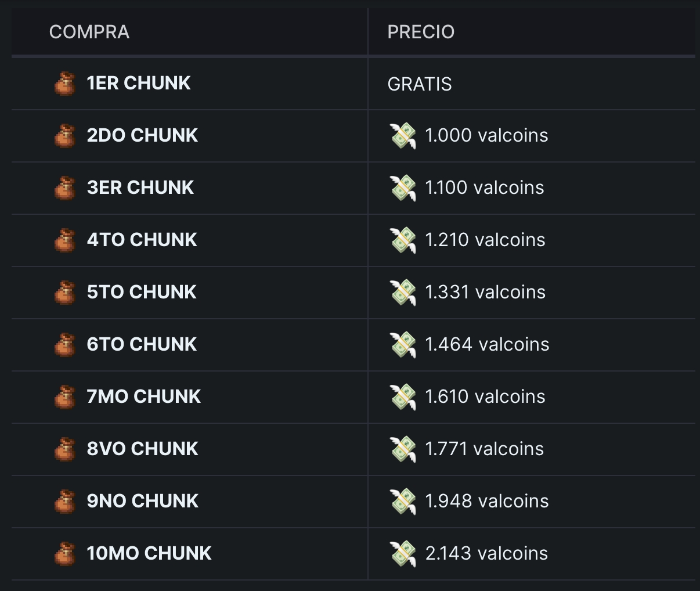The width and height of the screenshot is (700, 591).
Task: Select the 1.771 valcoins price text
Action: click(x=485, y=449)
